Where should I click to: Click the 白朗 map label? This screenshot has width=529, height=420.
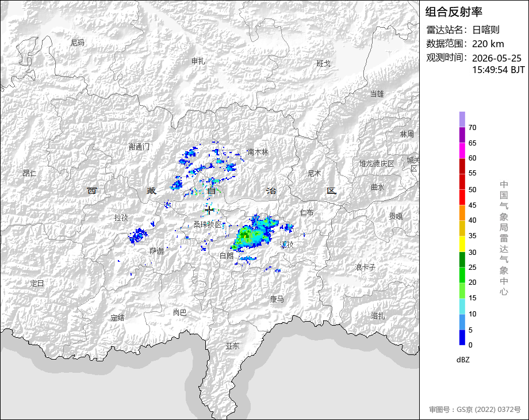[227, 256]
